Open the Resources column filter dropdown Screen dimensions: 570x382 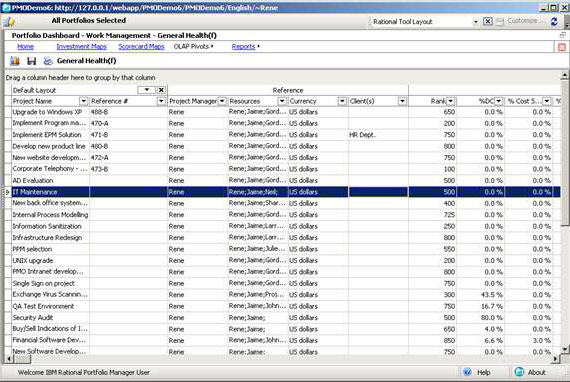(x=282, y=101)
